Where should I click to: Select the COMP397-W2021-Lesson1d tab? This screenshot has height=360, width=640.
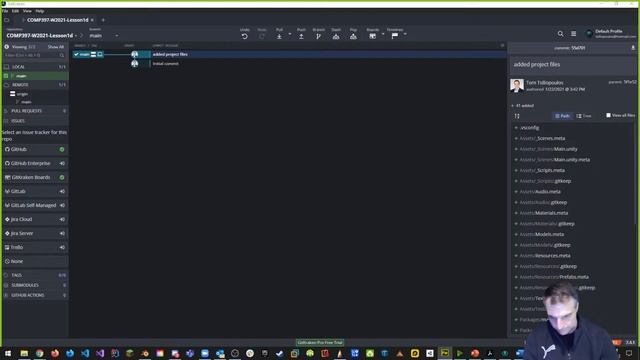click(x=58, y=20)
